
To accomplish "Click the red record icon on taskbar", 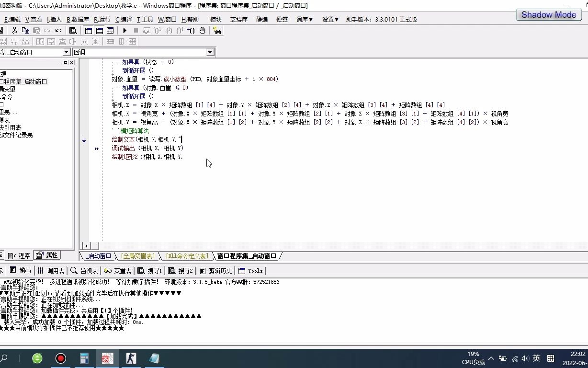I will click(61, 358).
